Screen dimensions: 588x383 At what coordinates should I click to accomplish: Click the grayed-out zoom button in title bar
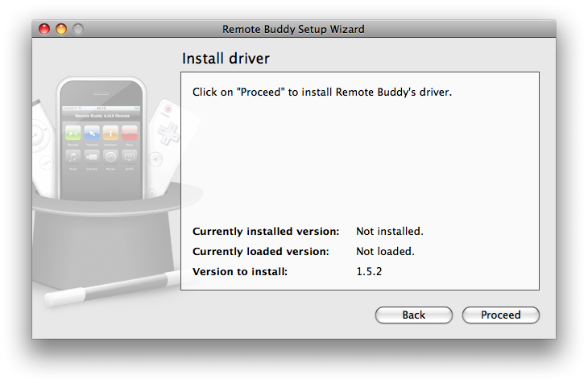78,29
